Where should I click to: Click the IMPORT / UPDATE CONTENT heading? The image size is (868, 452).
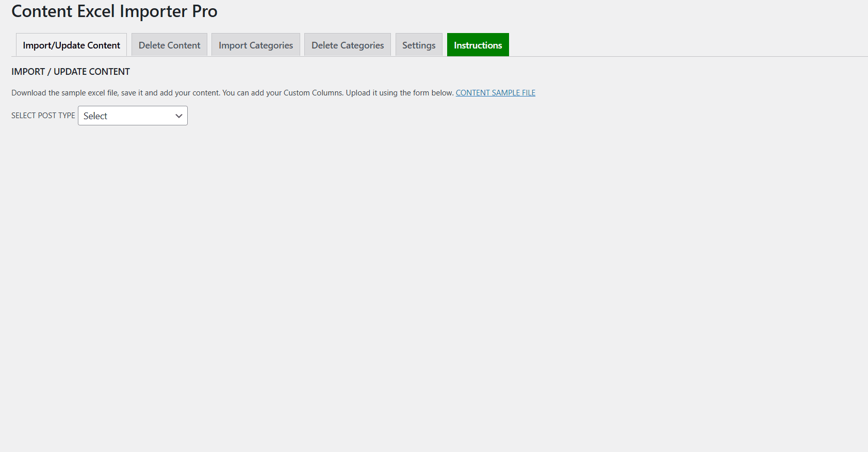point(71,72)
